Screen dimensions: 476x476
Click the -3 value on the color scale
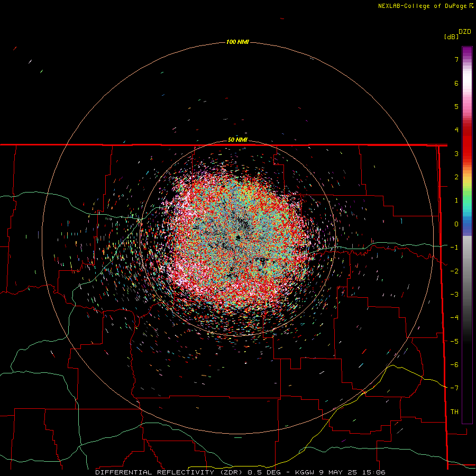click(454, 295)
